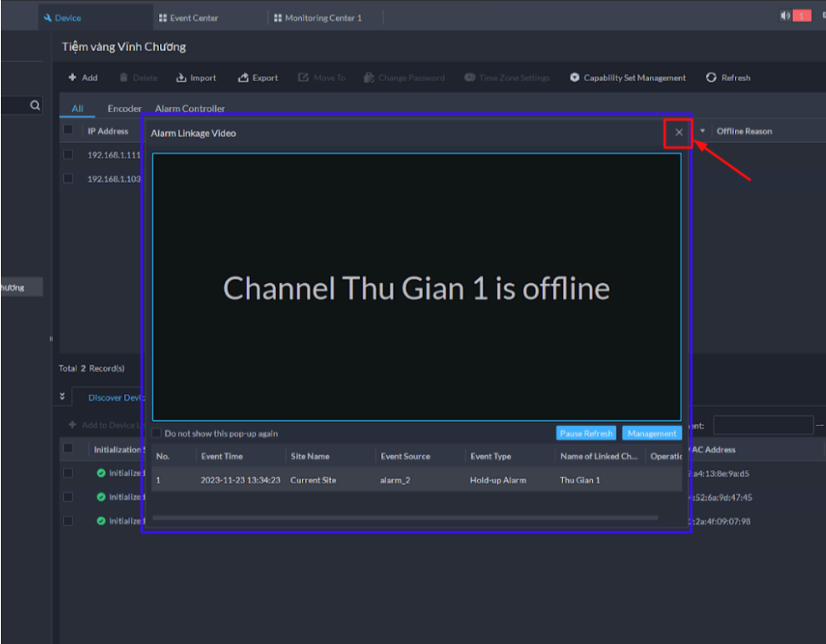Open the red alarm count badge

pyautogui.click(x=802, y=16)
